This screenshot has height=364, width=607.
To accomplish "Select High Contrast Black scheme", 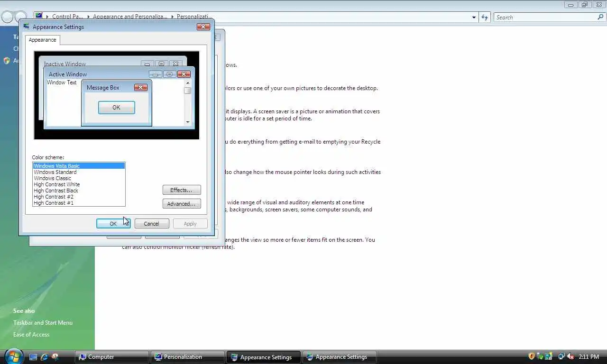I will point(79,191).
